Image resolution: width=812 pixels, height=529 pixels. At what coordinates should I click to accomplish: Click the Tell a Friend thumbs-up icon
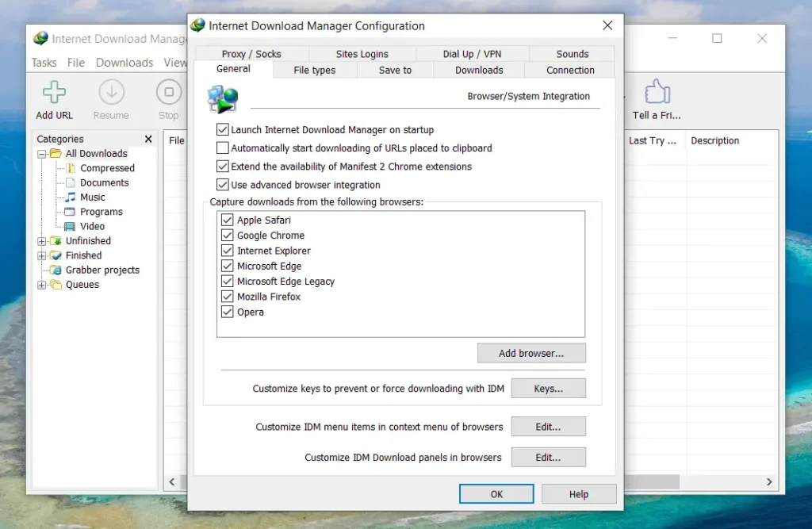point(657,93)
